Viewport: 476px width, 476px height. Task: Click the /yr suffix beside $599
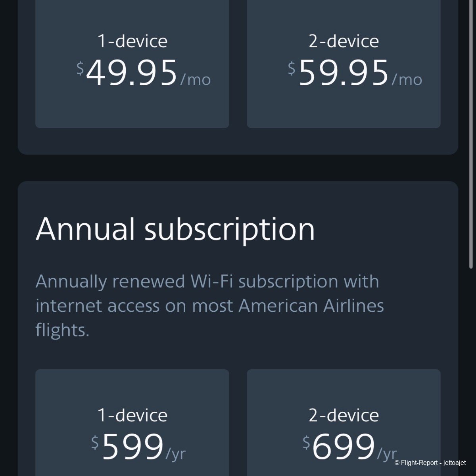175,454
